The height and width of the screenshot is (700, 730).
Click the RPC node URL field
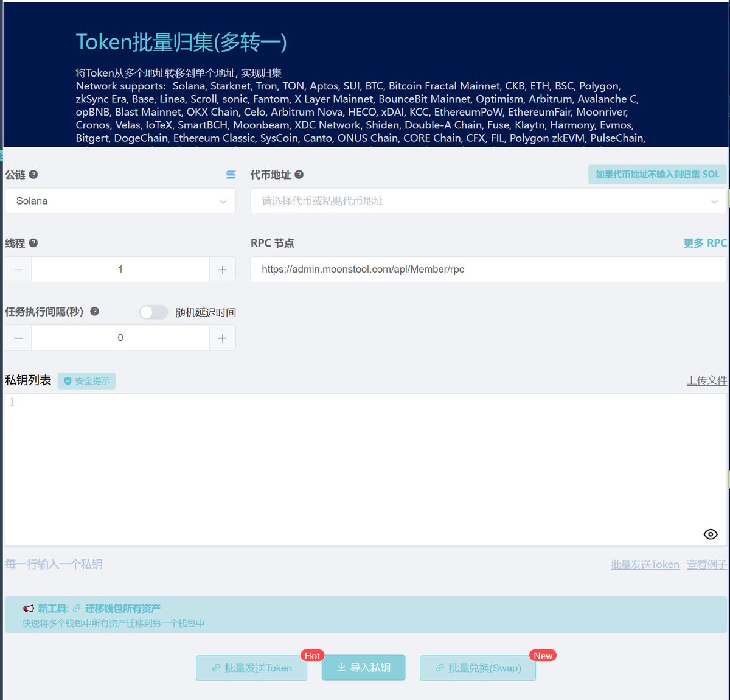pyautogui.click(x=488, y=270)
